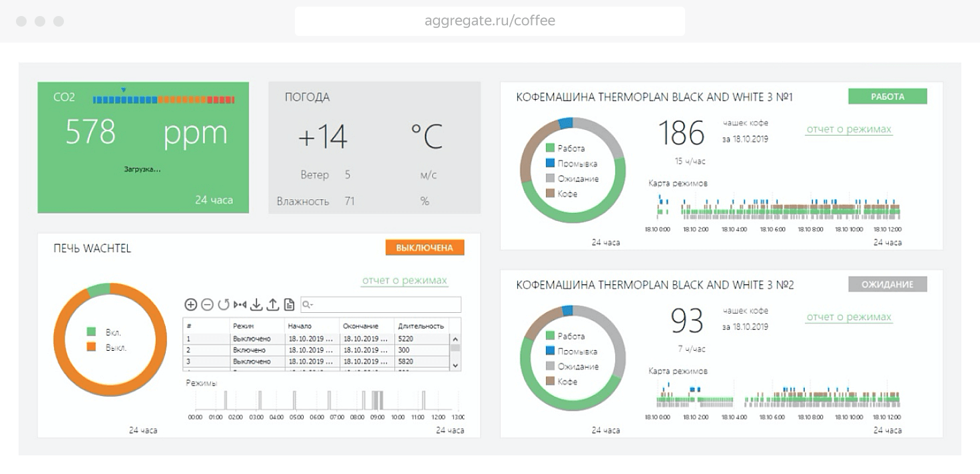Open mode report link for coffee machine №1
Screen dimensions: 980x474
point(848,129)
